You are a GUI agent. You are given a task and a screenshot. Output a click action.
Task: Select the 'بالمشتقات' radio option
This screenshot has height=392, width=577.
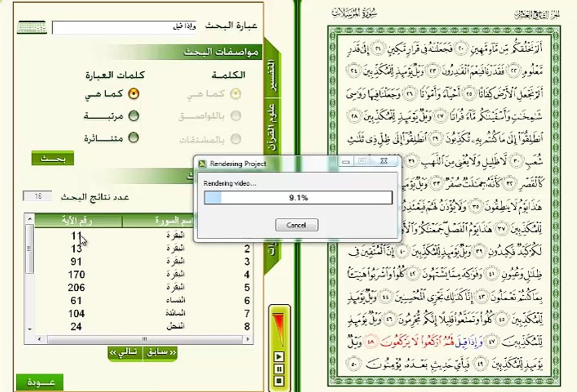coord(236,139)
